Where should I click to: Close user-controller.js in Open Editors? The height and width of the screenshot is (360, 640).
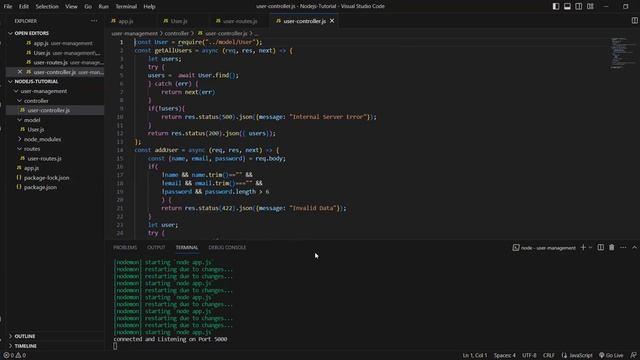(20, 72)
